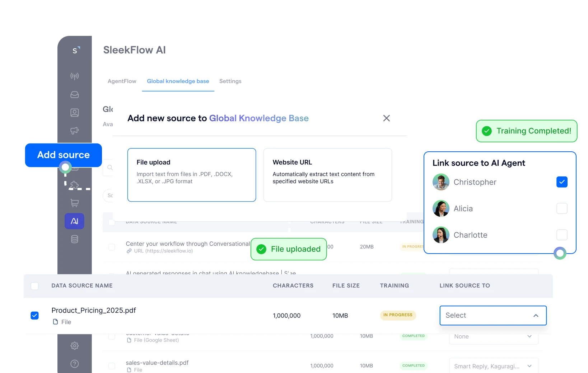This screenshot has height=373, width=588.
Task: Open the Select link source dropdown
Action: (493, 316)
